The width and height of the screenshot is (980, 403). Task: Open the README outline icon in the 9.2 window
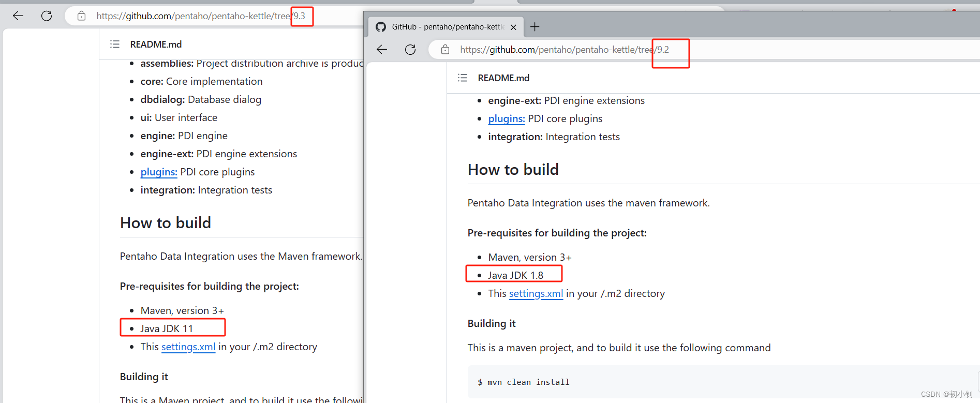[463, 78]
